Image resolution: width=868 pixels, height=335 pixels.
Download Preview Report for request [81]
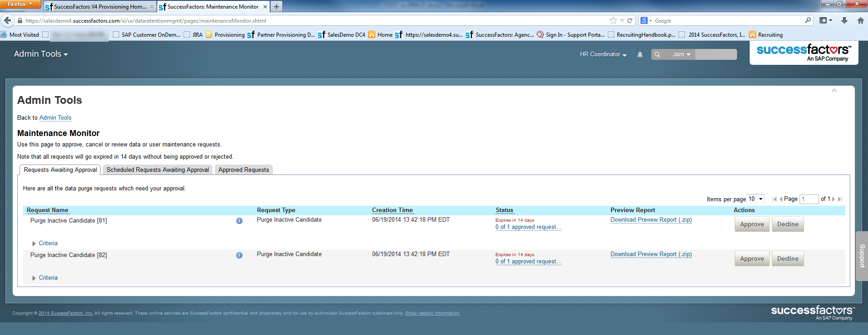(x=651, y=220)
